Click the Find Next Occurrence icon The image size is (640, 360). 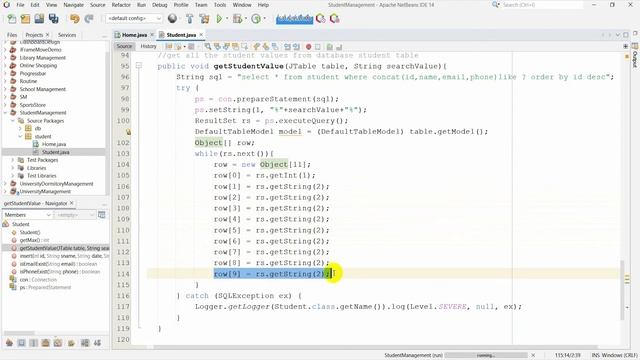coord(227,47)
